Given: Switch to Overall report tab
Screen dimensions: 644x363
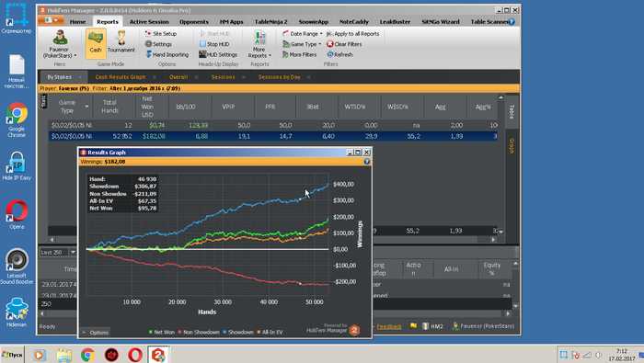Looking at the screenshot, I should (178, 77).
